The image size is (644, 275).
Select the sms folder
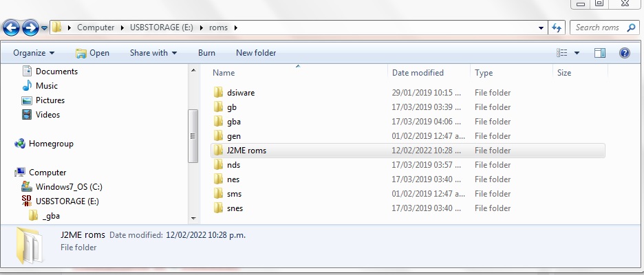point(234,193)
